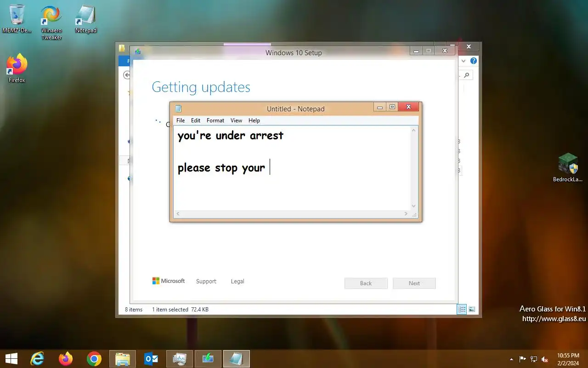Click "8 items" in Explorer status bar

coord(134,310)
